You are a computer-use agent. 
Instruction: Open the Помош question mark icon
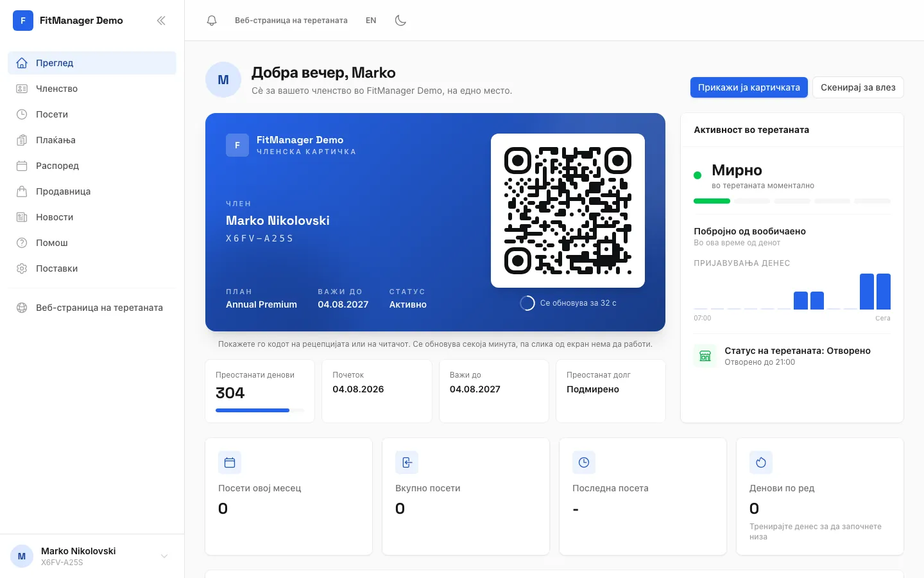(x=22, y=243)
